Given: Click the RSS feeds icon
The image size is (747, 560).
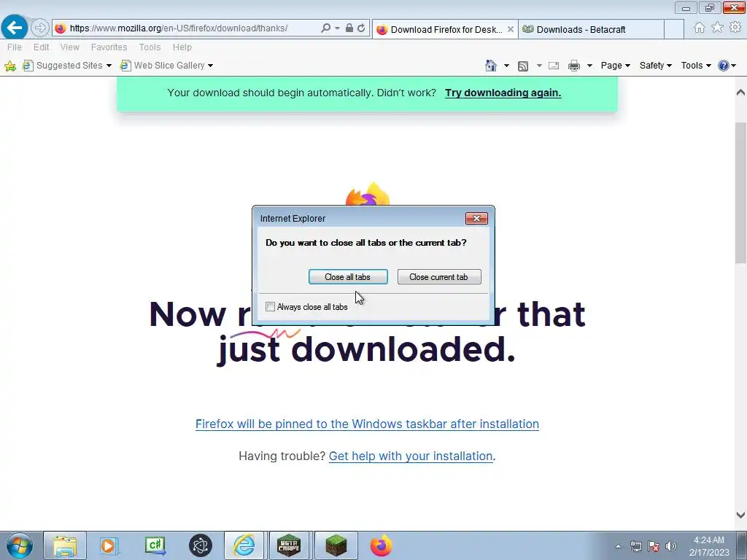Looking at the screenshot, I should (522, 66).
